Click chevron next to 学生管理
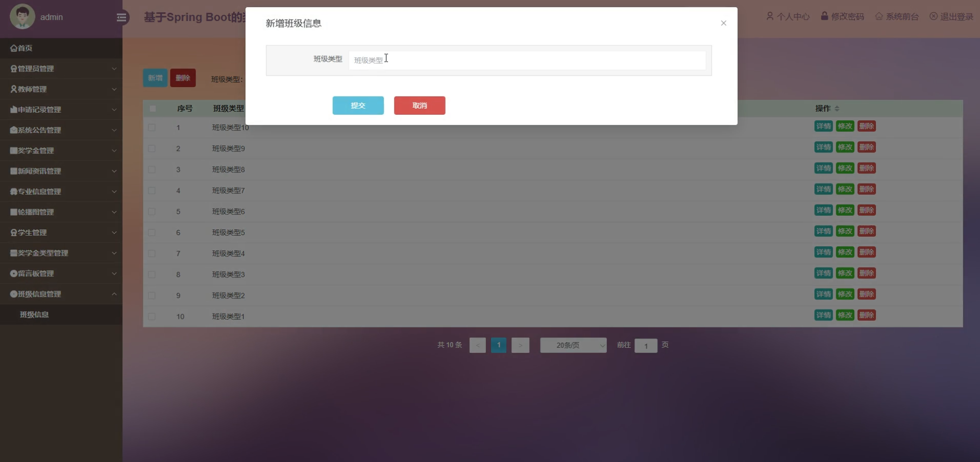This screenshot has width=980, height=462. [x=114, y=233]
